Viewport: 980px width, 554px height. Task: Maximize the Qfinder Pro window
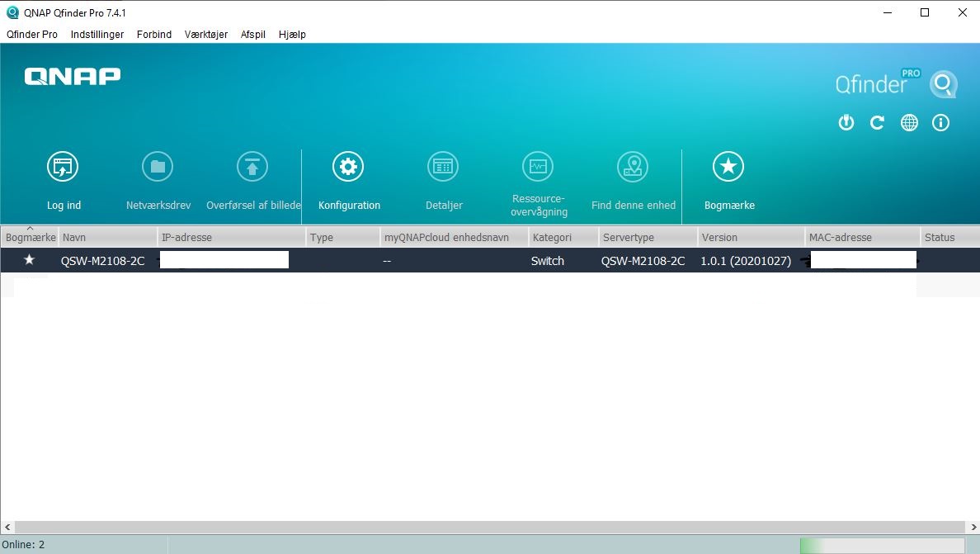tap(925, 12)
